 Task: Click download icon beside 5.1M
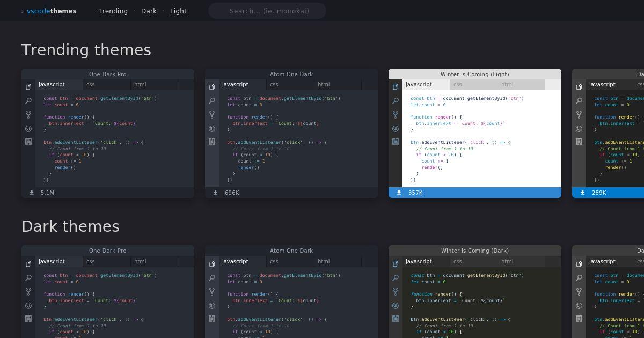[x=32, y=193]
